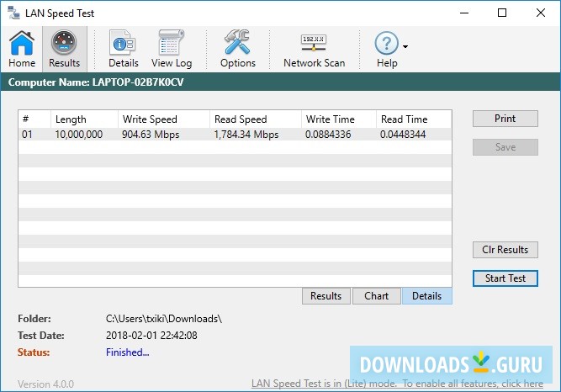Viewport: 561px width, 392px height.
Task: Open the Details info icon
Action: [123, 49]
